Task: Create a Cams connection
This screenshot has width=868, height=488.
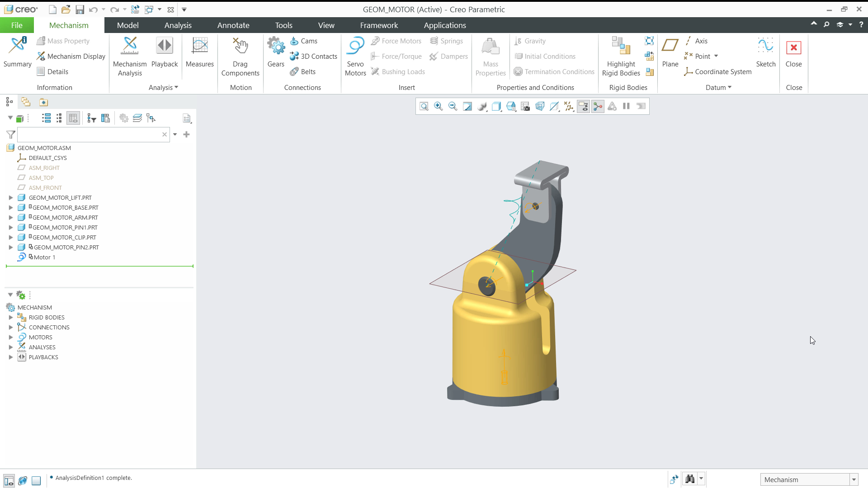Action: click(x=304, y=41)
